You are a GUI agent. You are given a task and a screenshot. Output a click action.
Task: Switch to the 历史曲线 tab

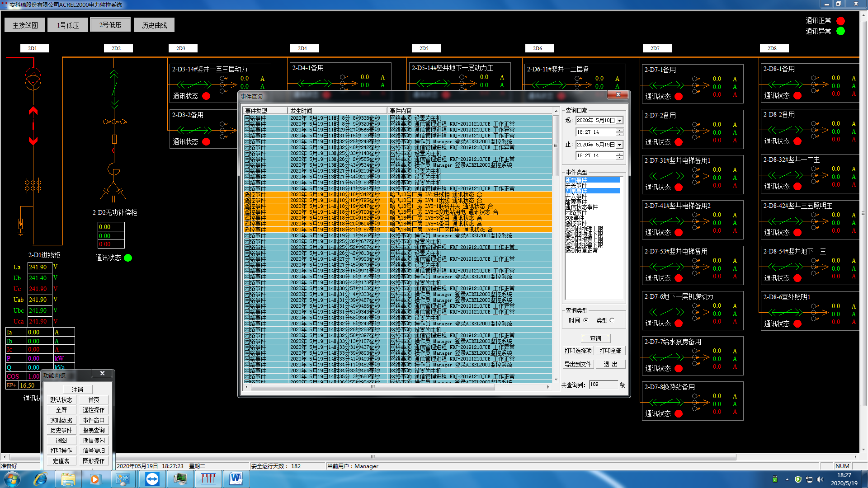pyautogui.click(x=154, y=25)
